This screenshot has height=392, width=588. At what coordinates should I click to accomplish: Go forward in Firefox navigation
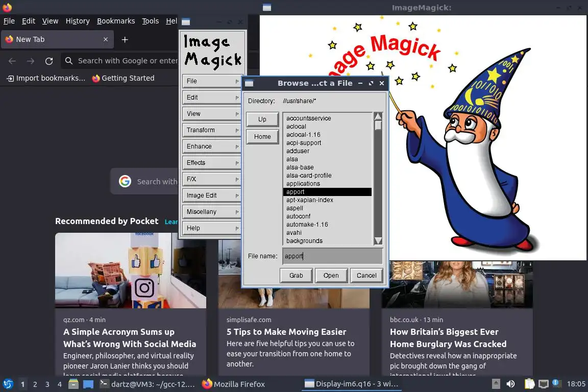click(31, 61)
